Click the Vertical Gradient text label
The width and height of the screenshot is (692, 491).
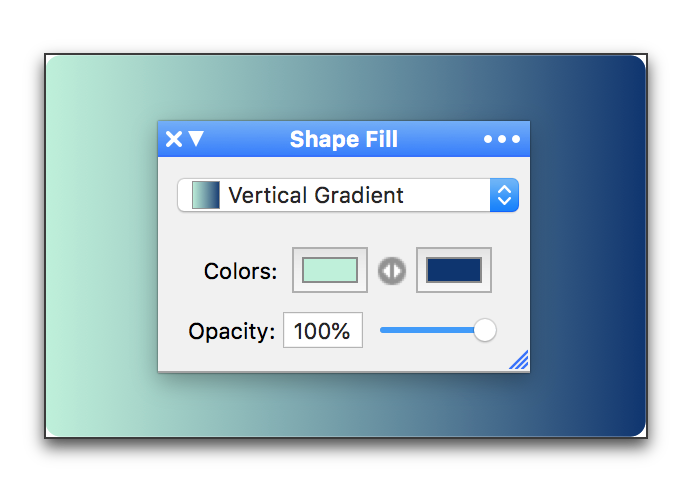[316, 195]
